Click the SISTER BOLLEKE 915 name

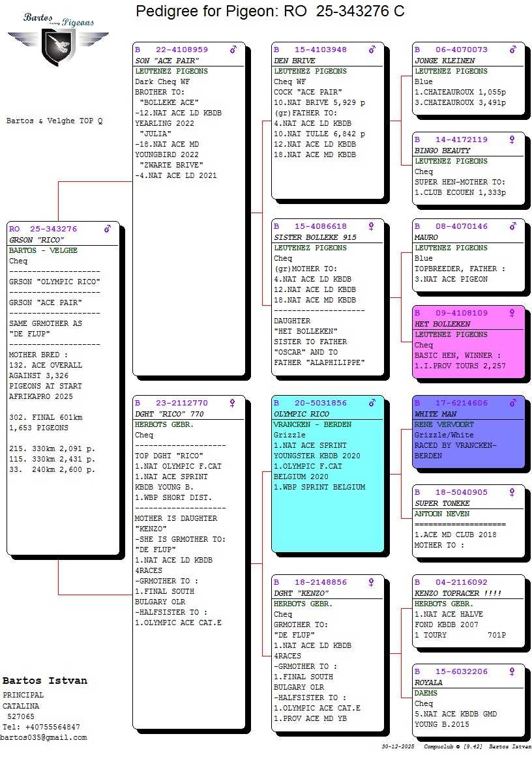315,237
